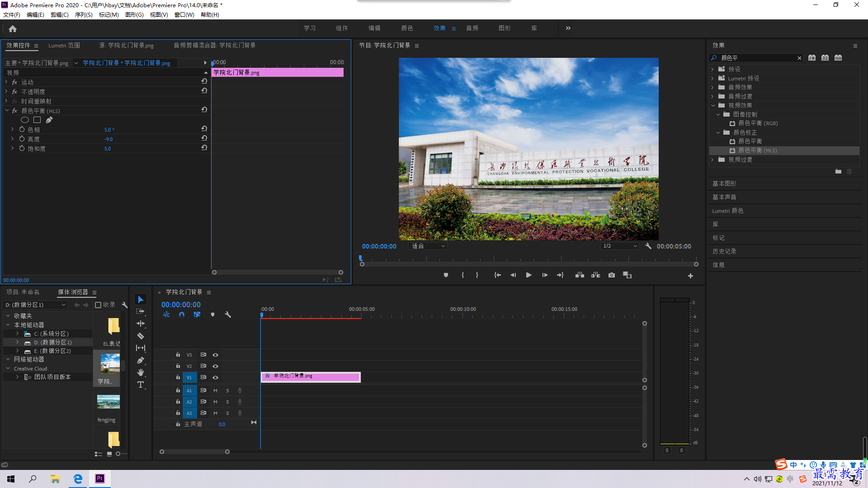
Task: Open the 基本图形 panel
Action: click(x=724, y=183)
